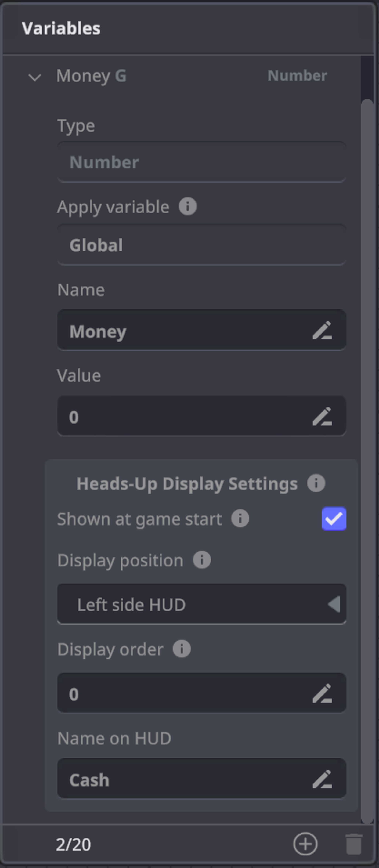Viewport: 379px width, 868px height.
Task: Click the edit pencil in the Value field
Action: [x=322, y=417]
